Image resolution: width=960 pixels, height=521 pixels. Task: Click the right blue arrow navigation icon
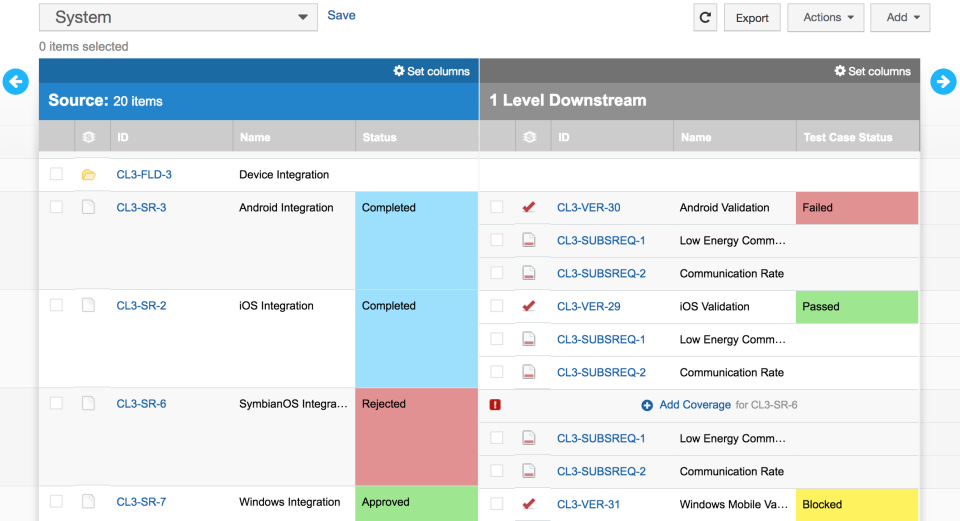pos(943,82)
